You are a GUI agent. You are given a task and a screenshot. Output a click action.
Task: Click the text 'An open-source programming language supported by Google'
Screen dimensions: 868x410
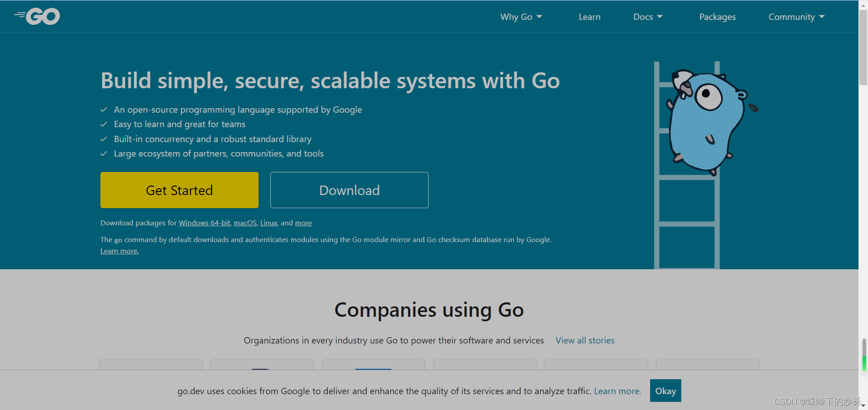click(x=238, y=110)
